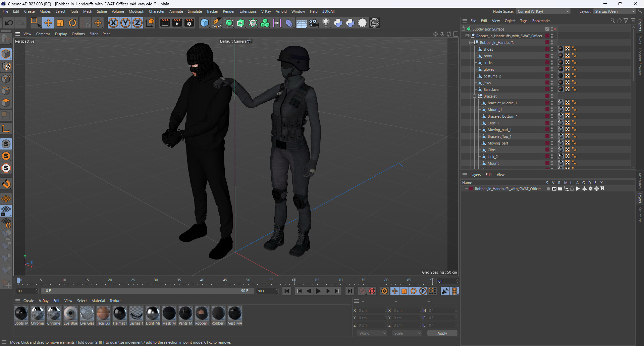644x346 pixels.
Task: Click the Takes side tab
Action: [x=640, y=40]
